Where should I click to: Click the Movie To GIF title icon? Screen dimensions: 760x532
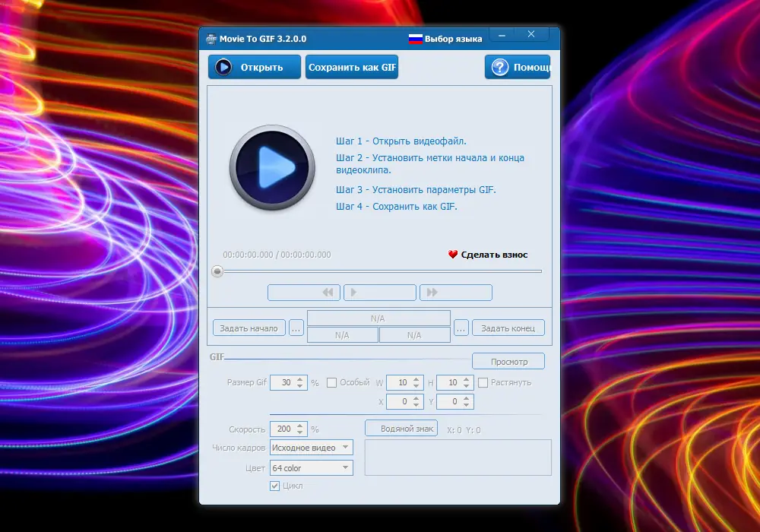coord(211,39)
